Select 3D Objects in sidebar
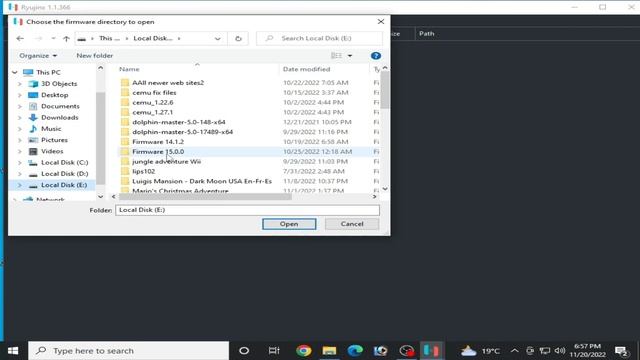The width and height of the screenshot is (640, 360). [x=59, y=84]
